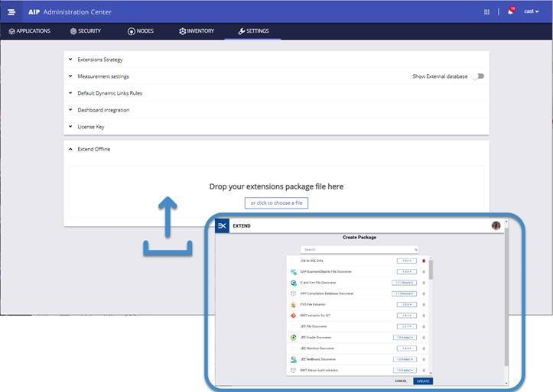
Task: Open the apps grid launcher
Action: 486,11
